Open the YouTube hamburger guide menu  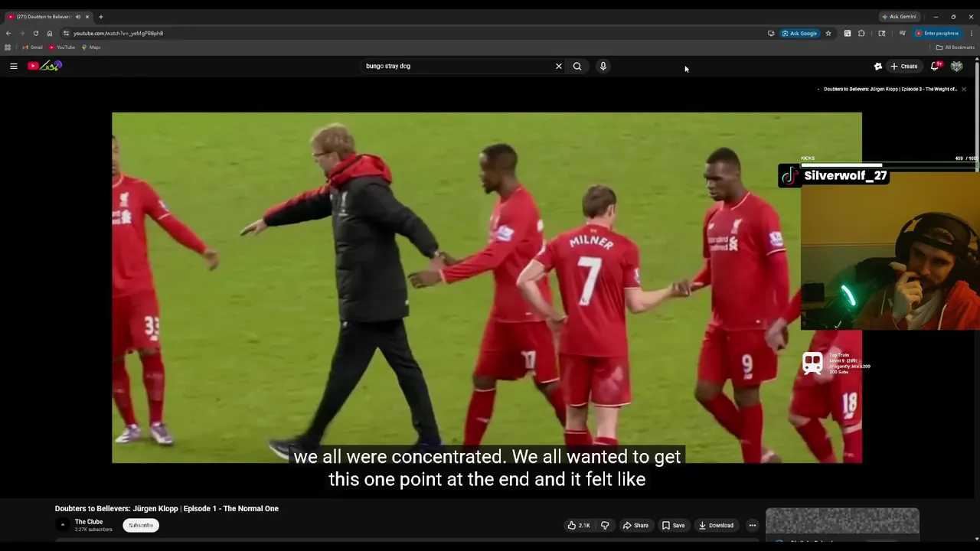[13, 66]
